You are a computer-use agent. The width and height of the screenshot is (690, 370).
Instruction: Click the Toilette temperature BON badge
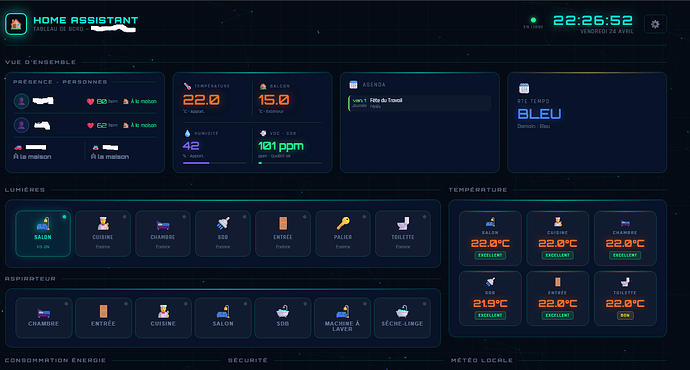pyautogui.click(x=625, y=315)
